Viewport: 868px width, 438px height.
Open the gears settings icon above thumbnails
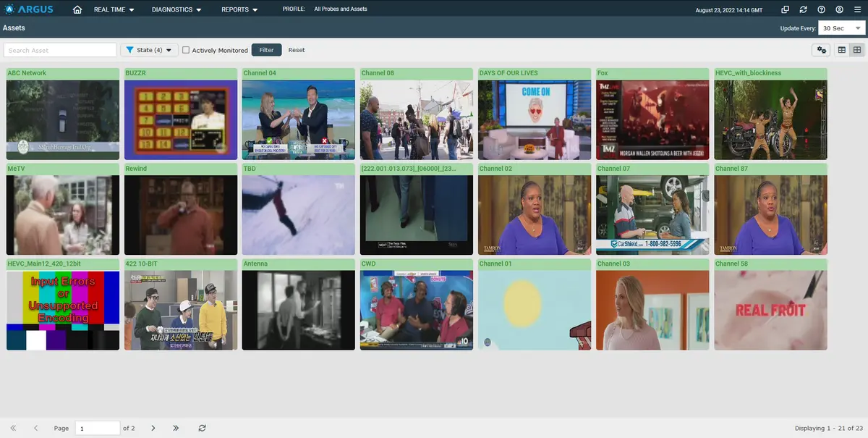click(x=821, y=50)
